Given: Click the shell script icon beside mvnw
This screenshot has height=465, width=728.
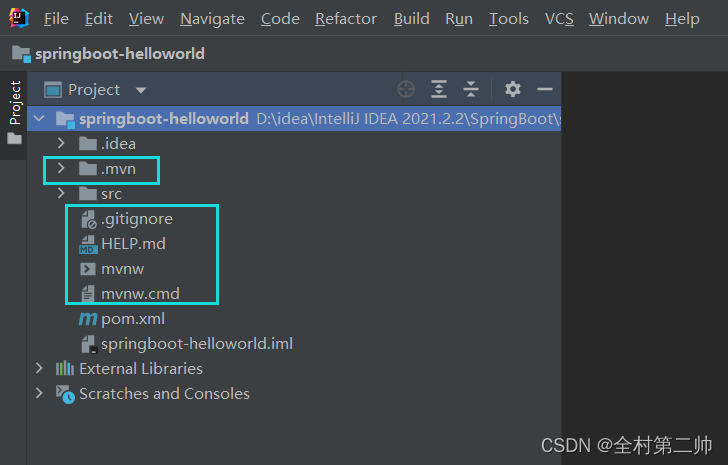Looking at the screenshot, I should pos(88,269).
